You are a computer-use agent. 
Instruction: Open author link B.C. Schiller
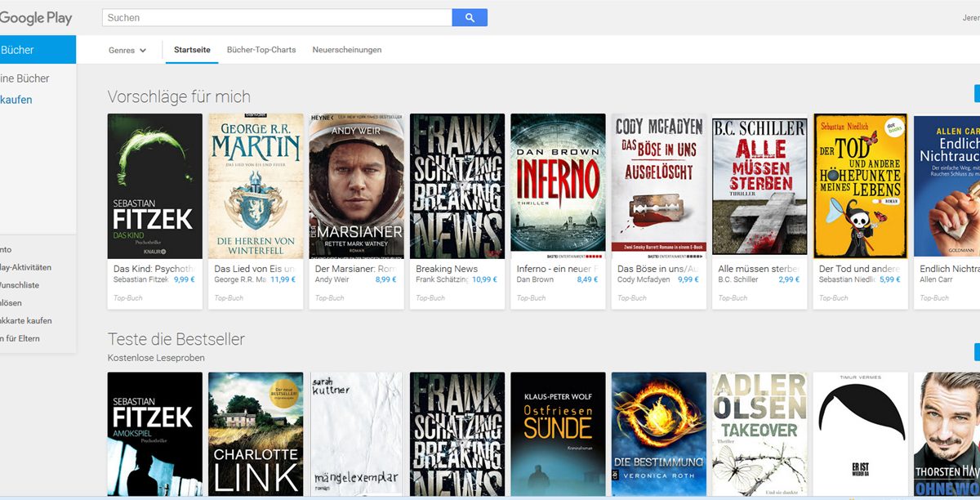coord(739,279)
